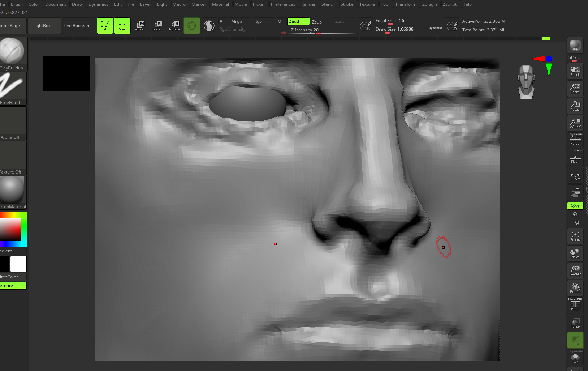Viewport: 588px width, 371px height.
Task: Open the FreeHand stroke picker
Action: 13,88
